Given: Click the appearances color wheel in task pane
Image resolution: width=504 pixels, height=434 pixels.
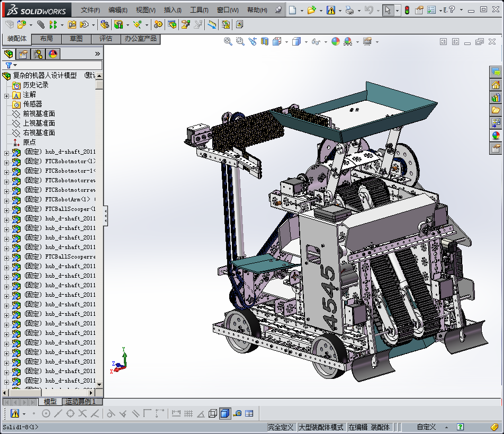Looking at the screenshot, I should (496, 136).
